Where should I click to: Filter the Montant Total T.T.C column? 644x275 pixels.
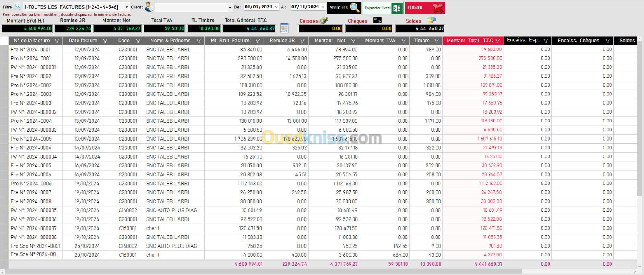pos(497,41)
